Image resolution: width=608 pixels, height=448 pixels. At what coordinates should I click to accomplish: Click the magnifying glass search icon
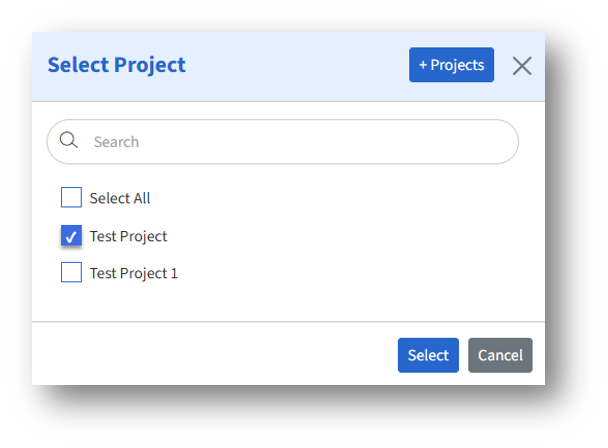(x=69, y=141)
